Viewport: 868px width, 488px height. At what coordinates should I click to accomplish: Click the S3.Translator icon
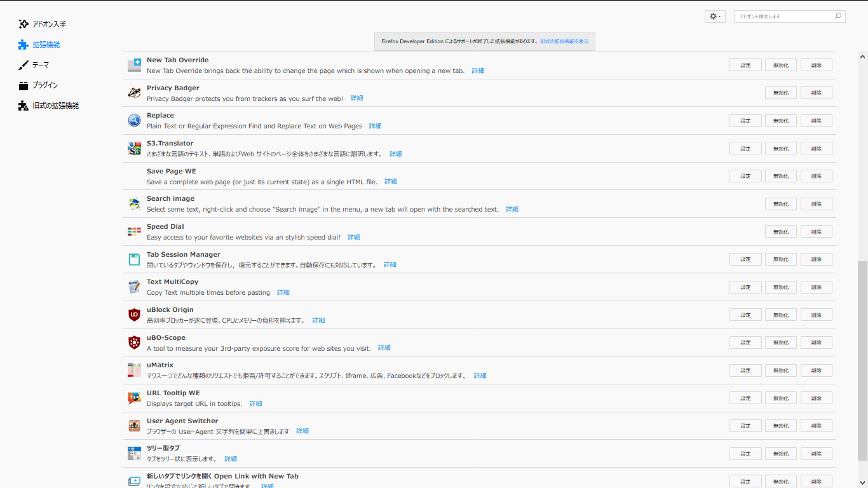coord(134,148)
